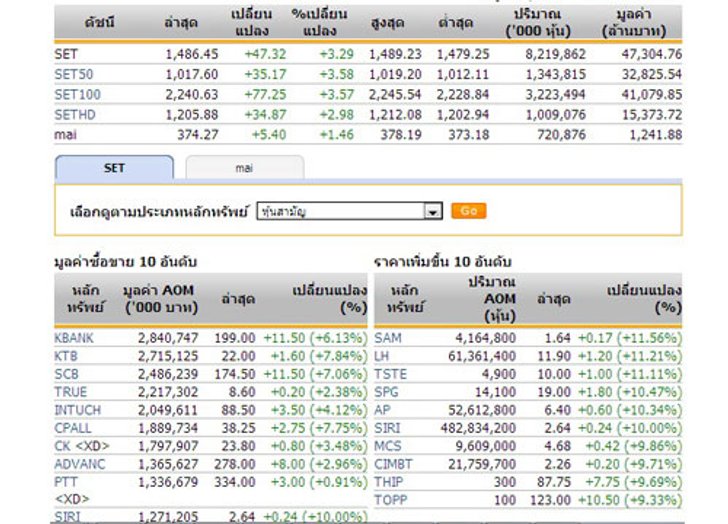Click the orange Go button
The width and height of the screenshot is (728, 524).
tap(468, 211)
